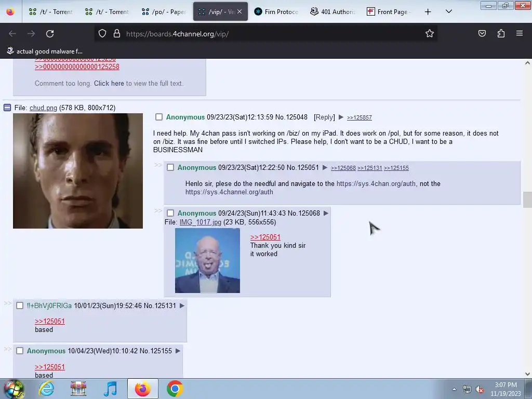This screenshot has height=399, width=532.
Task: Open post menu arrow for No.125051
Action: (325, 167)
